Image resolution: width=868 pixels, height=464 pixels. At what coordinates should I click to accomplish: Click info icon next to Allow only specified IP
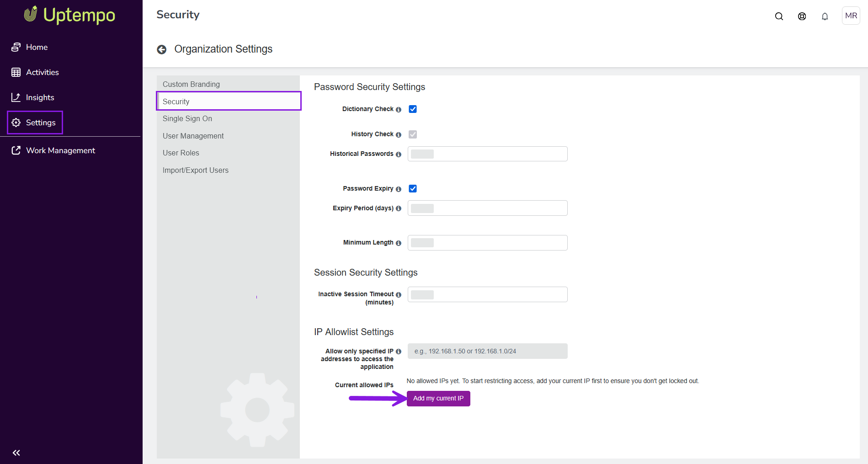coord(399,352)
